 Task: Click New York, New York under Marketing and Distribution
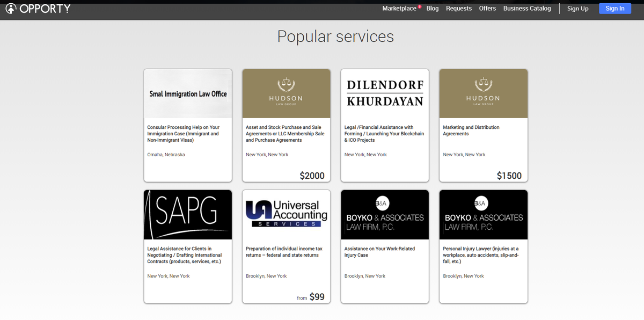(464, 155)
